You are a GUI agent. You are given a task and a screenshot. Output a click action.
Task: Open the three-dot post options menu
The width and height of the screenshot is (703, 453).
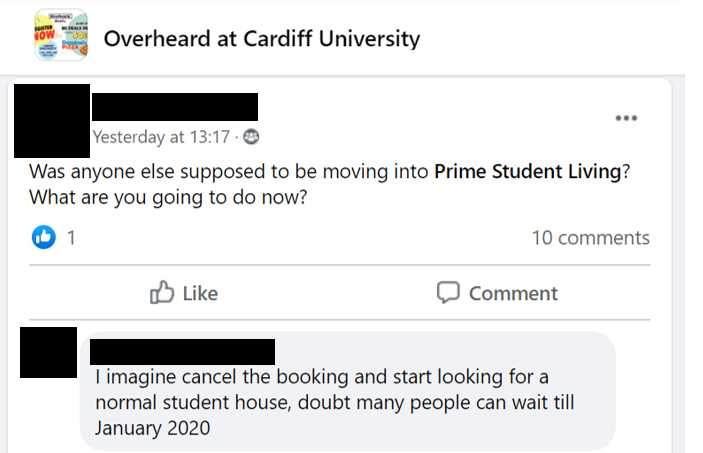[x=626, y=118]
